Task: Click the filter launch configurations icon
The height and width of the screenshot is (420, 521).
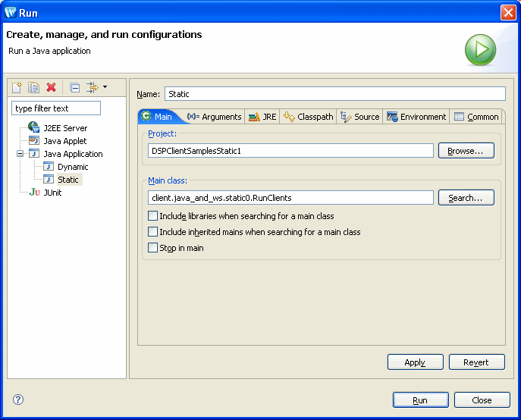Action: click(x=93, y=87)
